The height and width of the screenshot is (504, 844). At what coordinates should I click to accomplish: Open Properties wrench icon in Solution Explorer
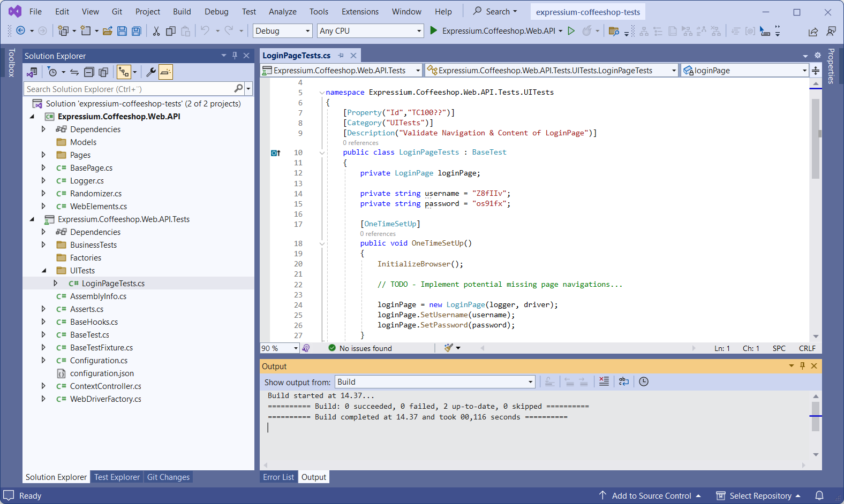151,72
